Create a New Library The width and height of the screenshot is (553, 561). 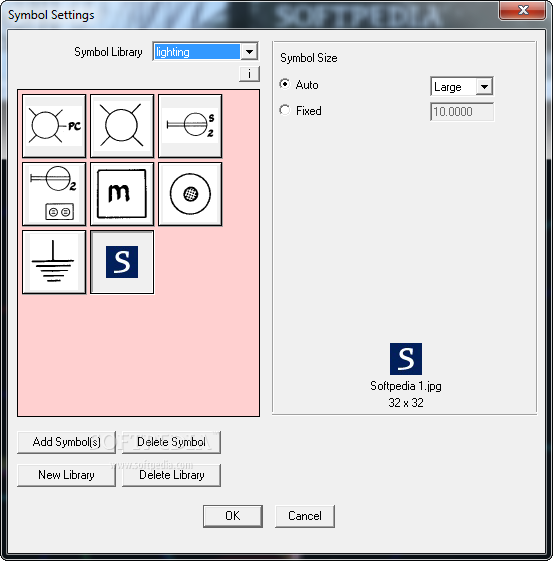coord(67,475)
